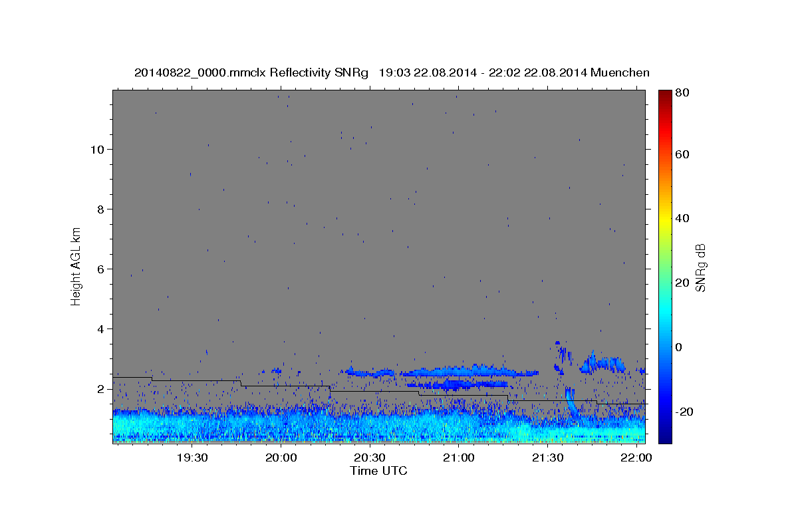Click the colorbar value -20
Image resolution: width=798 pixels, height=532 pixels.
pos(685,412)
